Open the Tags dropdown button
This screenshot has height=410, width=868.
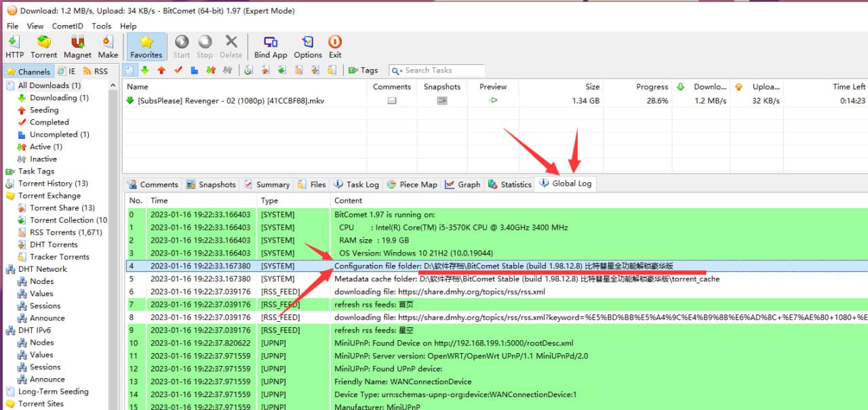363,70
